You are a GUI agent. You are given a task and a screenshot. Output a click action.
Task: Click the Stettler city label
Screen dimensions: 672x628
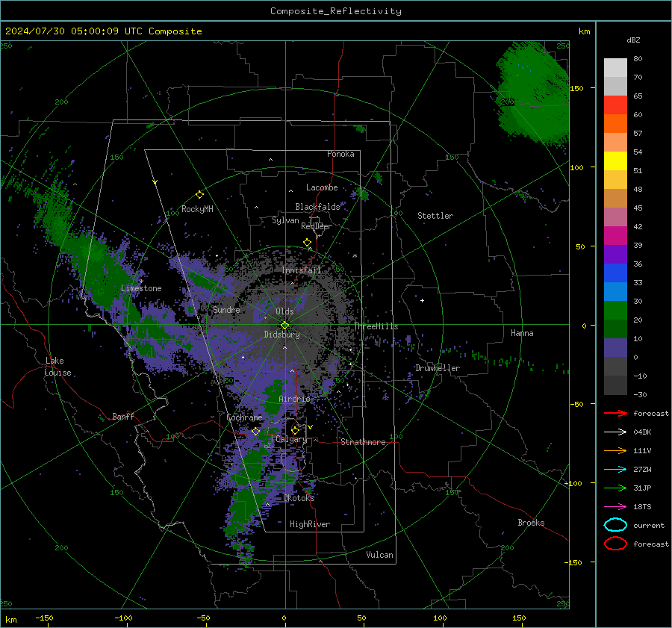(435, 216)
